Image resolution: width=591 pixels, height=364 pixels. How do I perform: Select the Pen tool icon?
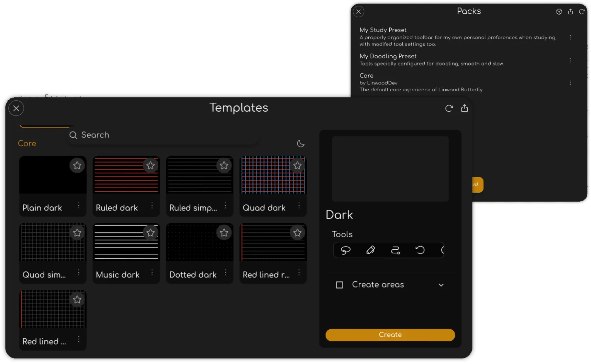pos(370,250)
